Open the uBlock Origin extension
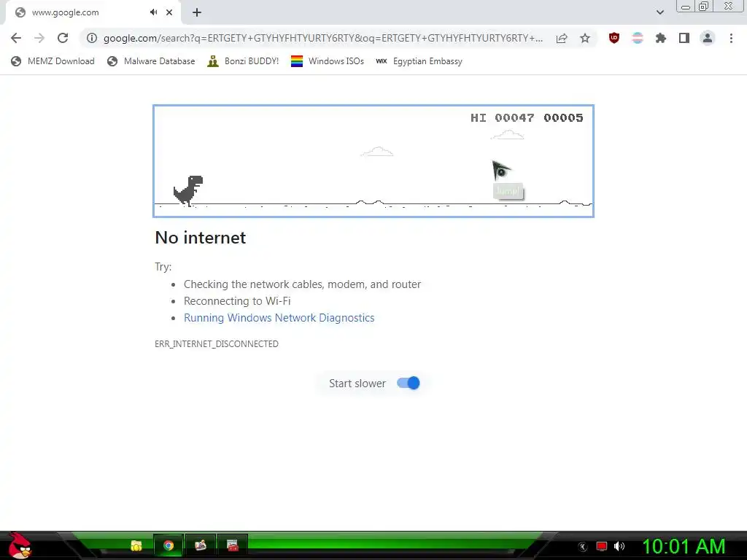 614,38
